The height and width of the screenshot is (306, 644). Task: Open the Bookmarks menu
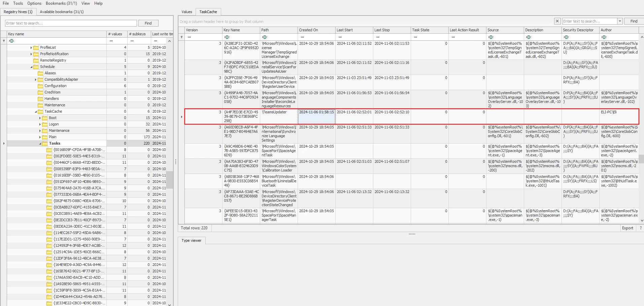[61, 3]
